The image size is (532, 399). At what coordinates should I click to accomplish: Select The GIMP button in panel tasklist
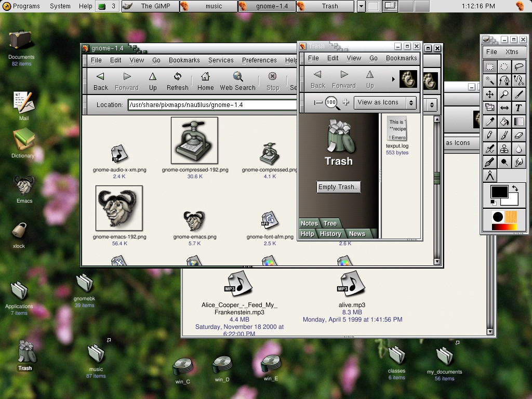[150, 6]
